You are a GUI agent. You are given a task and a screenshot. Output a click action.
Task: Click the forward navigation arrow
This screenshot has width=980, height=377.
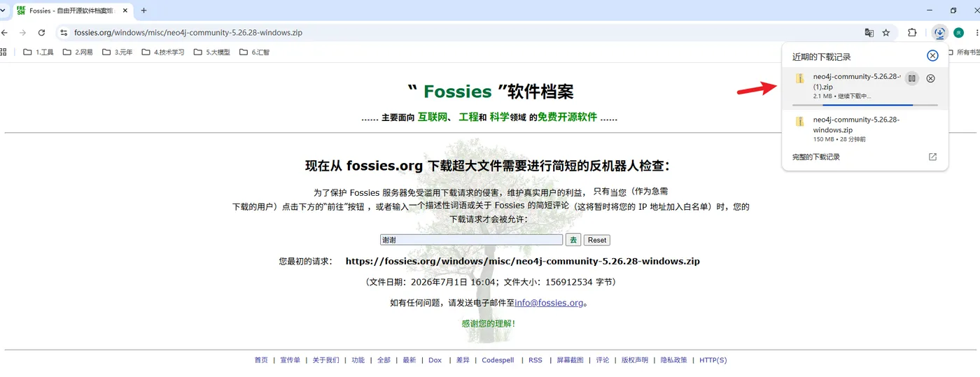[x=22, y=32]
